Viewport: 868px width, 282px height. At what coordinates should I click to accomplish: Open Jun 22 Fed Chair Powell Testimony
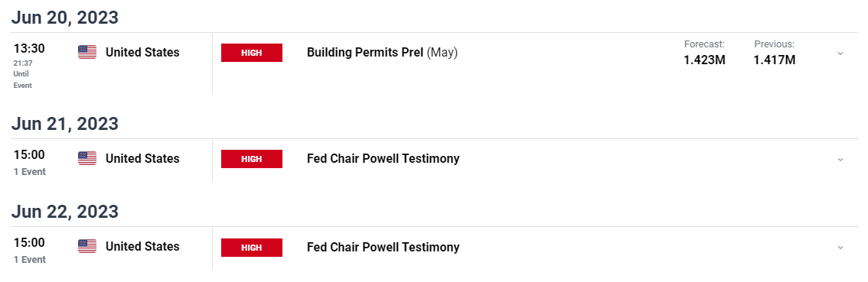click(x=383, y=247)
